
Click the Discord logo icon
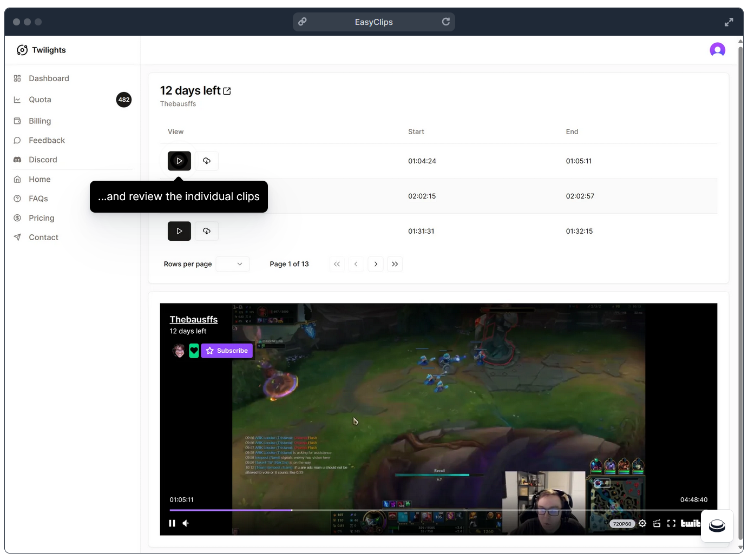tap(17, 160)
